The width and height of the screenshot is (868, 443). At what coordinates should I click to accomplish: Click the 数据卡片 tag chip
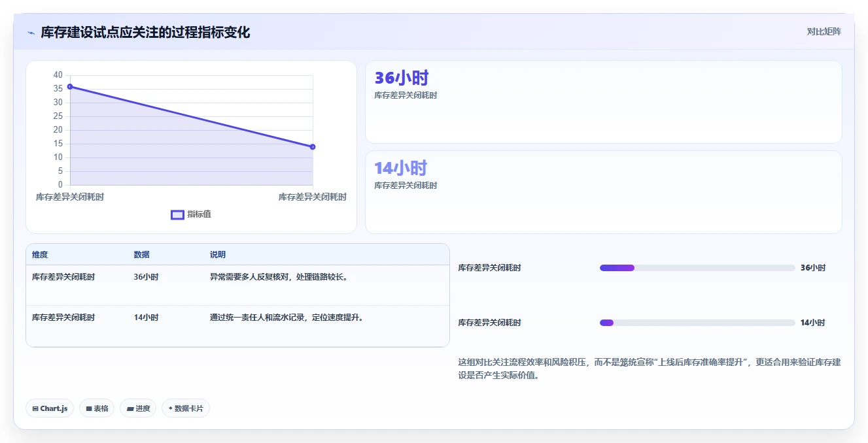[186, 408]
